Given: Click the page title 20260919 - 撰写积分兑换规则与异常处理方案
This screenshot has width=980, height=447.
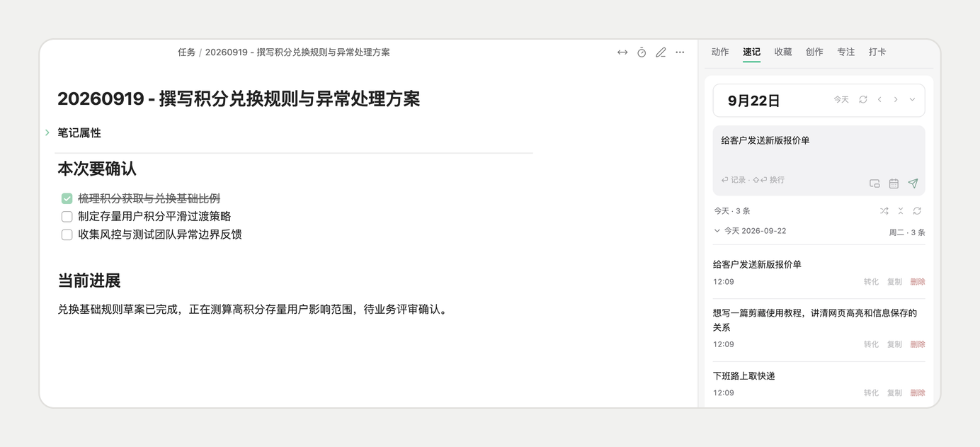Looking at the screenshot, I should [239, 99].
